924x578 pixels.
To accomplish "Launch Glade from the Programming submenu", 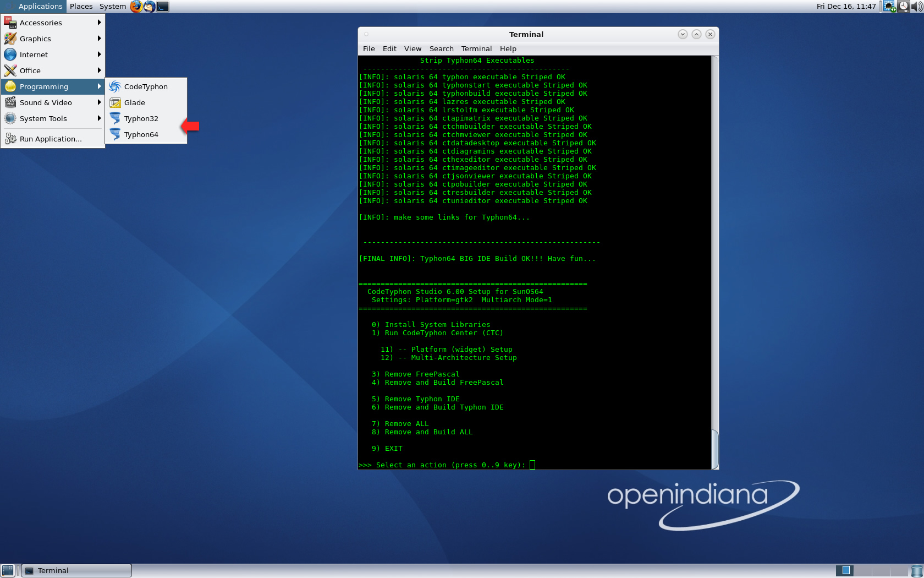I will pyautogui.click(x=146, y=102).
